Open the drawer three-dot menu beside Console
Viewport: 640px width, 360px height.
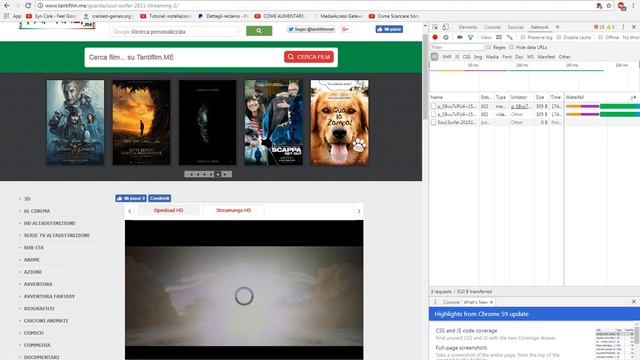tap(435, 302)
